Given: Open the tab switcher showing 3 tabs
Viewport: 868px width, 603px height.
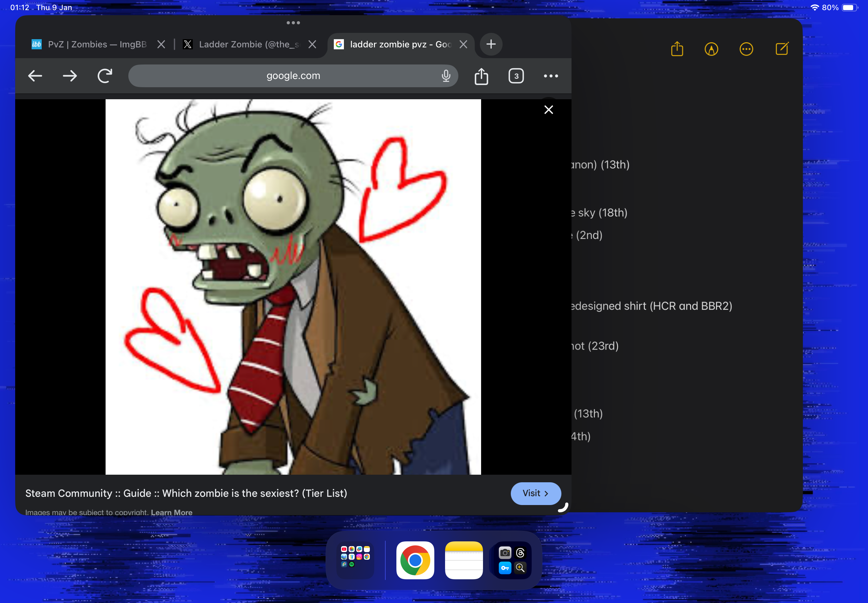Looking at the screenshot, I should tap(516, 76).
